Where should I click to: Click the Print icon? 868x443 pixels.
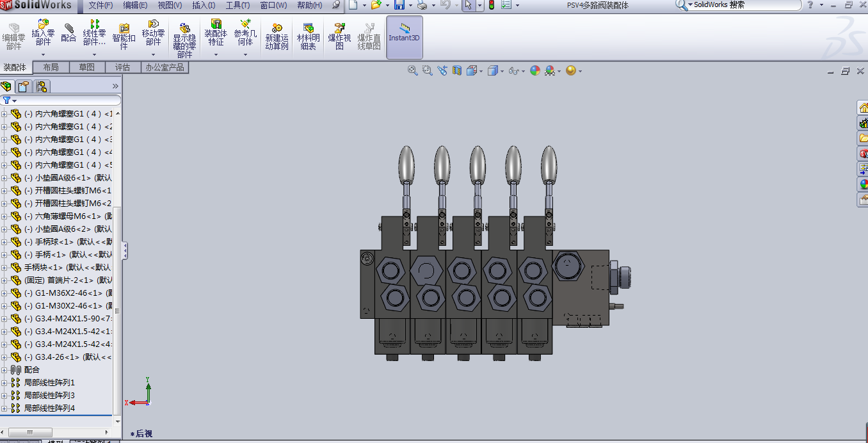[422, 5]
